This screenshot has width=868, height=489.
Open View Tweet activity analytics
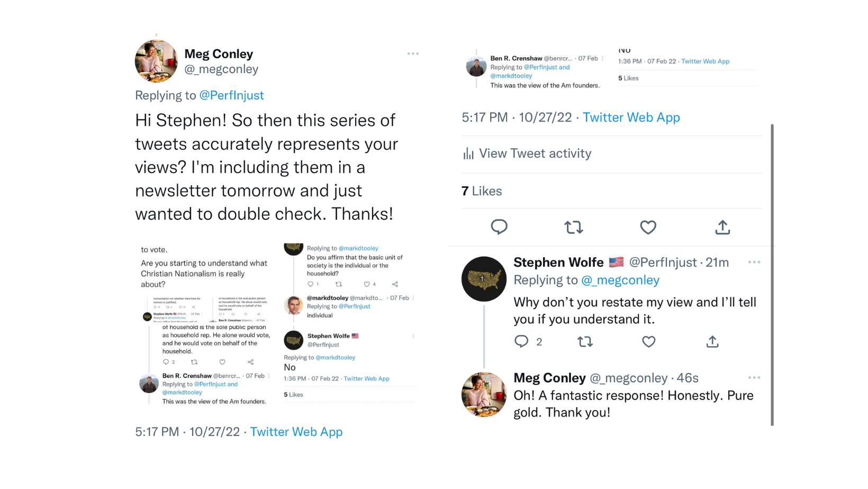(527, 153)
